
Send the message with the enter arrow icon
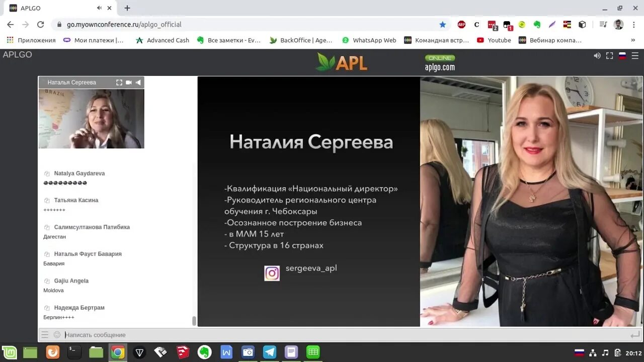pyautogui.click(x=635, y=335)
